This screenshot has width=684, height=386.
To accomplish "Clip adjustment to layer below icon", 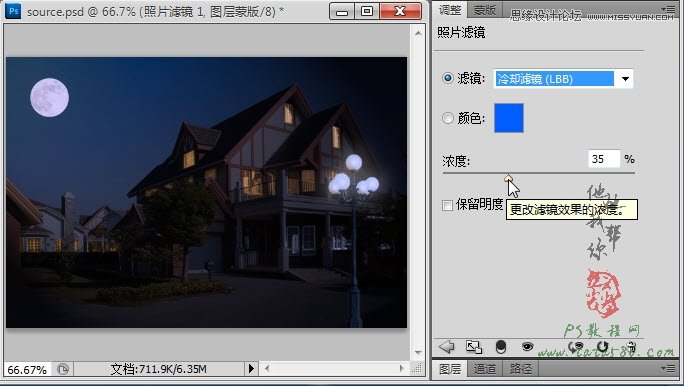I will pyautogui.click(x=501, y=347).
